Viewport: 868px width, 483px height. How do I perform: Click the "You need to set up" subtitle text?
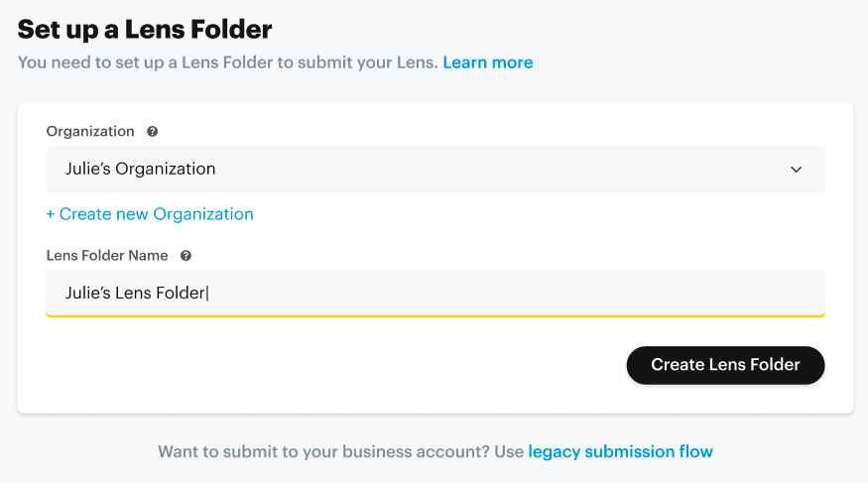[x=227, y=62]
